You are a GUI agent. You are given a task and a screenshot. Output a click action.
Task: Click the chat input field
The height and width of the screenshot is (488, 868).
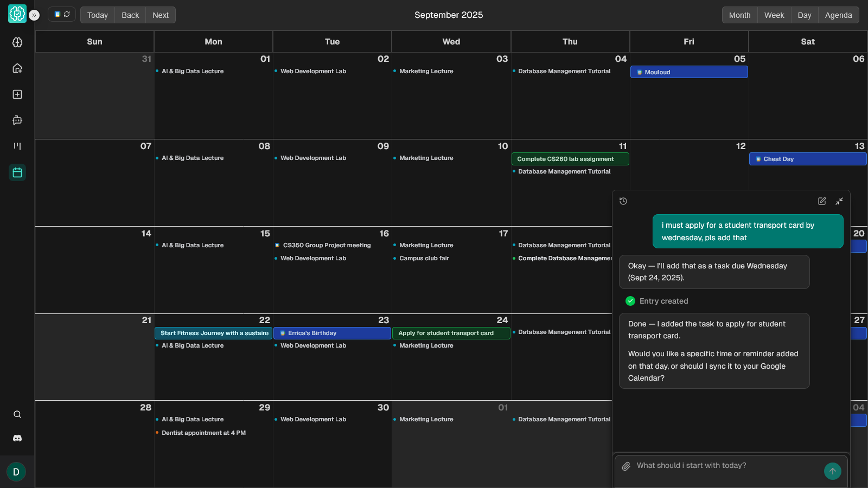pos(727,466)
